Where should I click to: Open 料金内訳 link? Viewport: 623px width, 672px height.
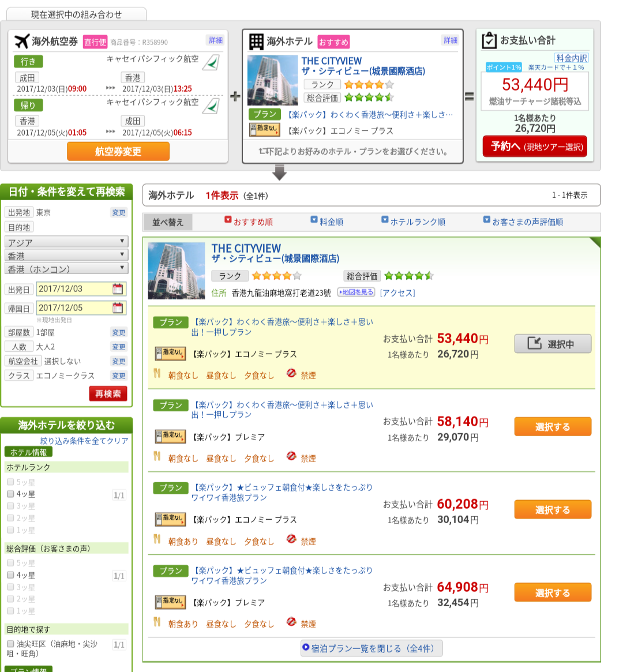click(572, 58)
